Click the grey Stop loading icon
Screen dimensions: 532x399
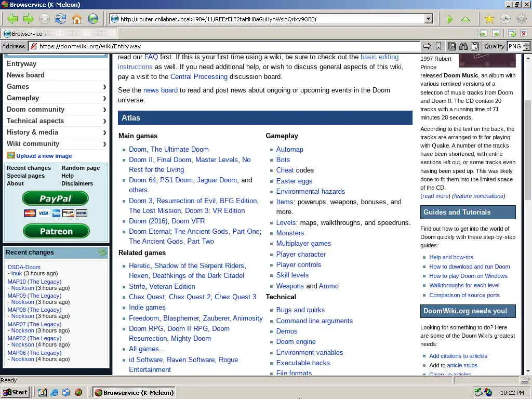[45, 19]
